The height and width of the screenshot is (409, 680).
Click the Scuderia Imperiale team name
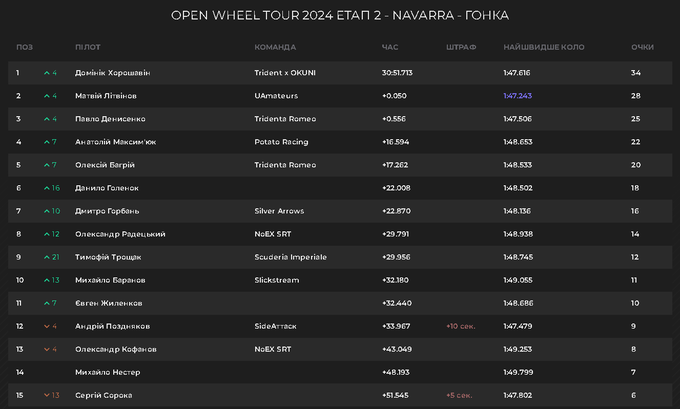291,257
